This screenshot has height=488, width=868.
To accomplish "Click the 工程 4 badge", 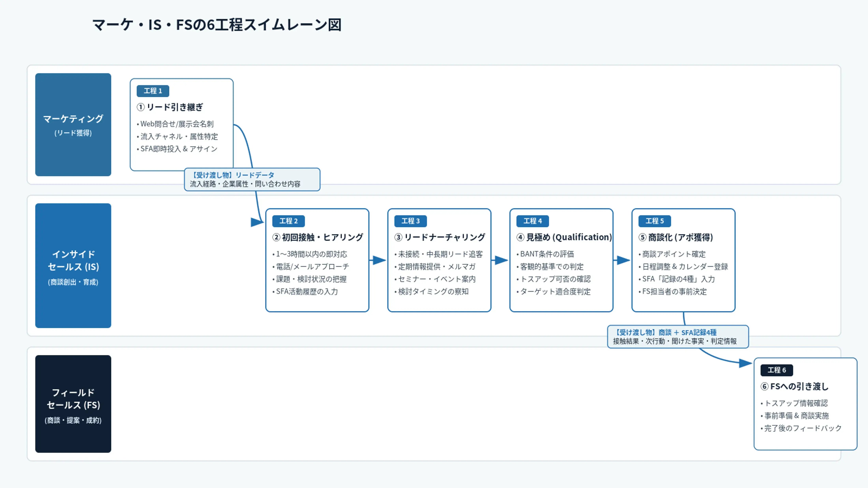I will tap(532, 221).
